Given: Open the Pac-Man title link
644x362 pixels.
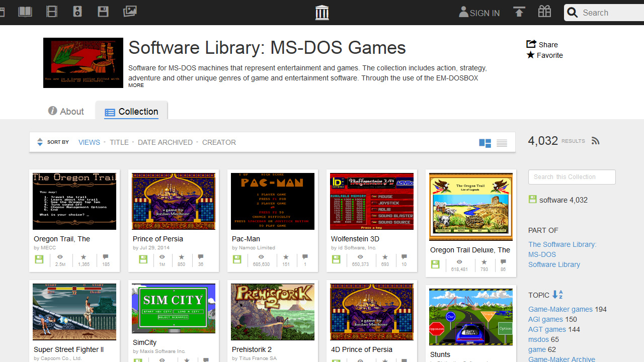Looking at the screenshot, I should click(x=246, y=239).
